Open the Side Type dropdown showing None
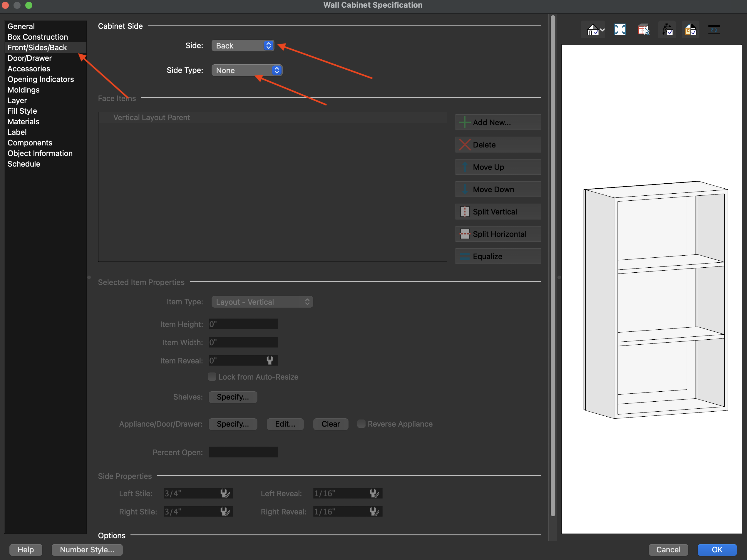747x560 pixels. coord(247,70)
